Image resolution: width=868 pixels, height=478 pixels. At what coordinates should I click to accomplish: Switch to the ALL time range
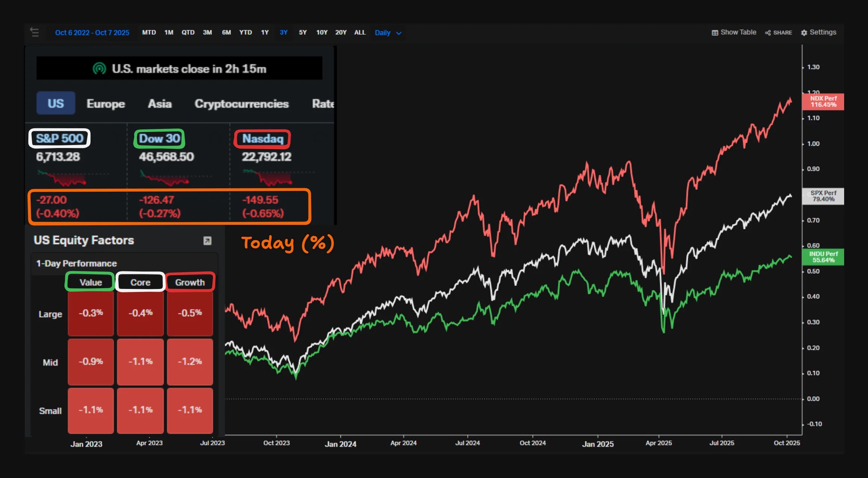click(360, 32)
